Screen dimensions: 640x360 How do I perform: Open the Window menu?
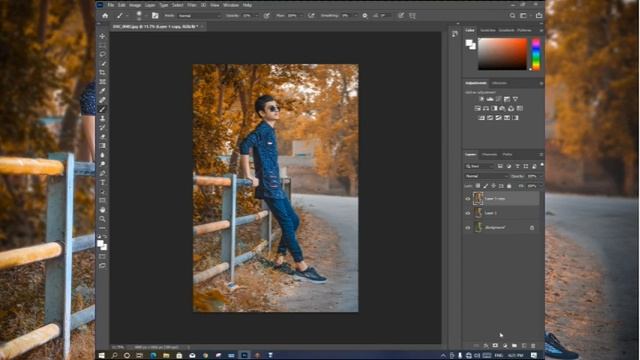point(231,5)
